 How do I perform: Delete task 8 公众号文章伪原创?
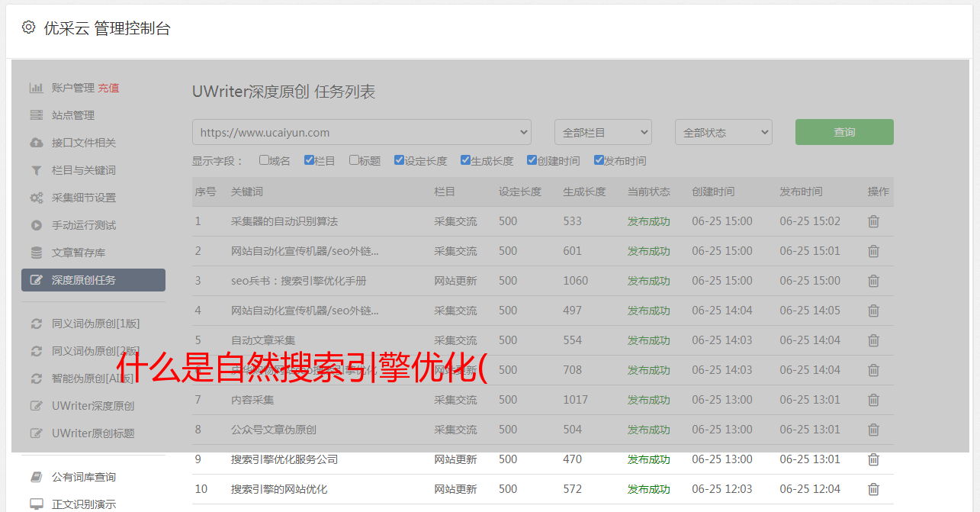point(874,430)
